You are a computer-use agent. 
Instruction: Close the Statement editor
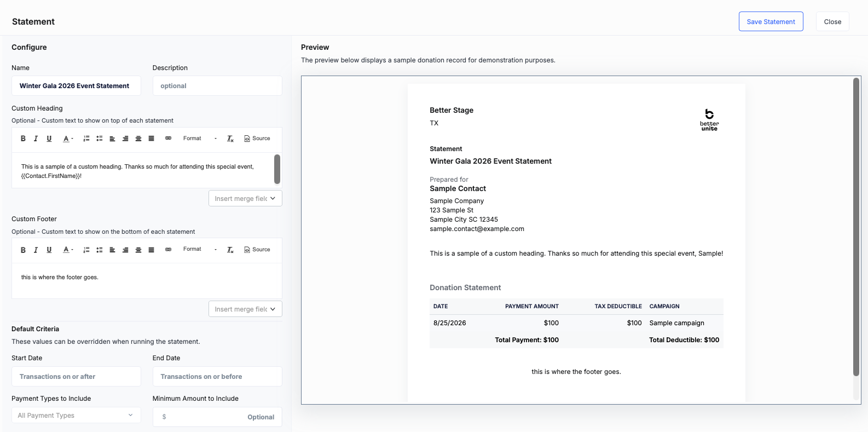[832, 21]
